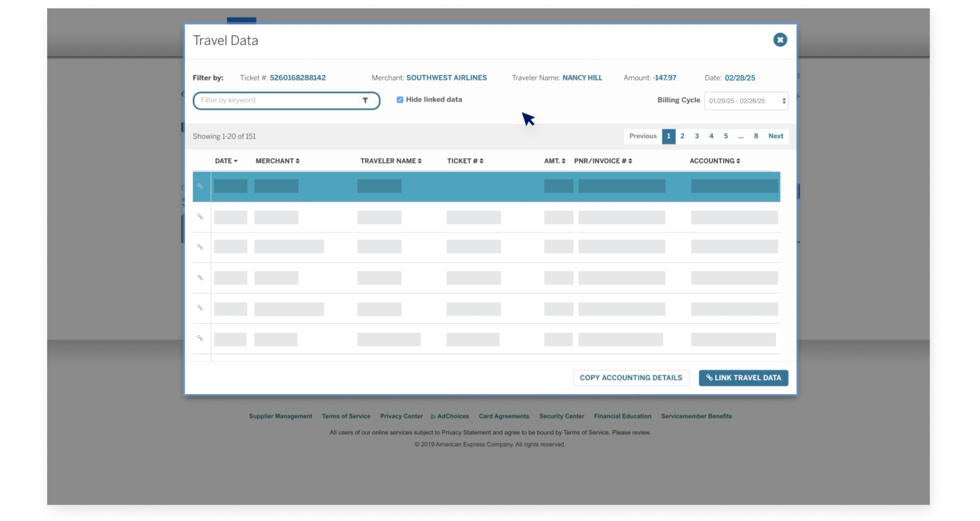Screen dimensions: 980x521
Task: Click the LINK TRAVEL DATA button
Action: [x=743, y=377]
